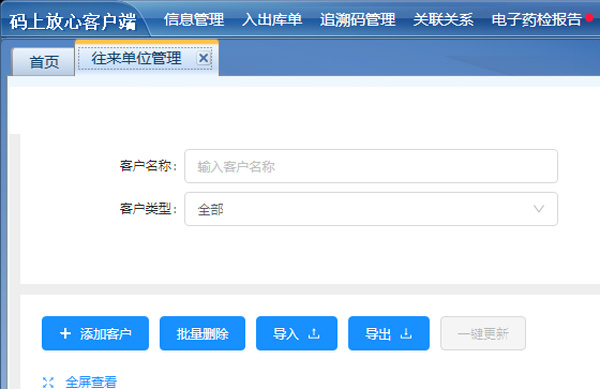Switch to the 首页 tab

click(x=44, y=62)
